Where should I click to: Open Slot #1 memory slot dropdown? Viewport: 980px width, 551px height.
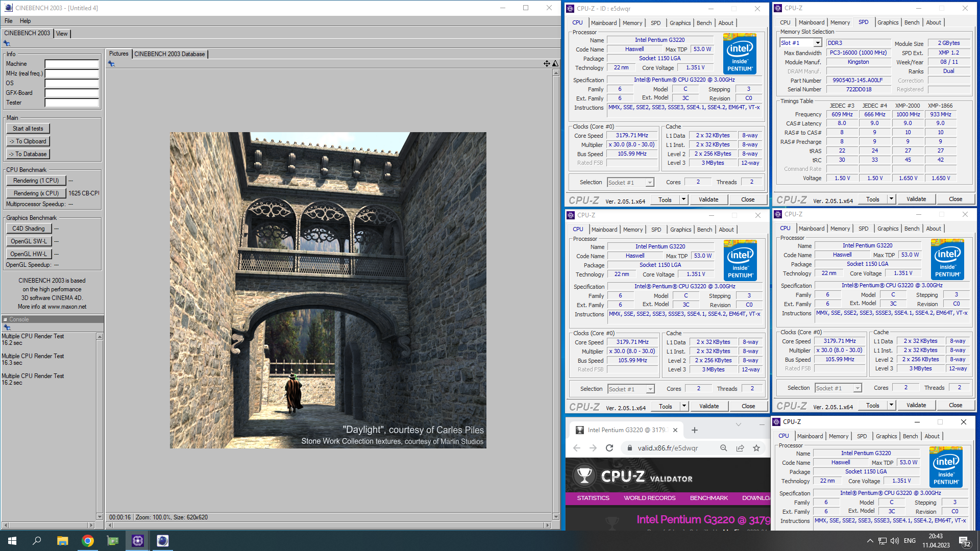tap(818, 43)
